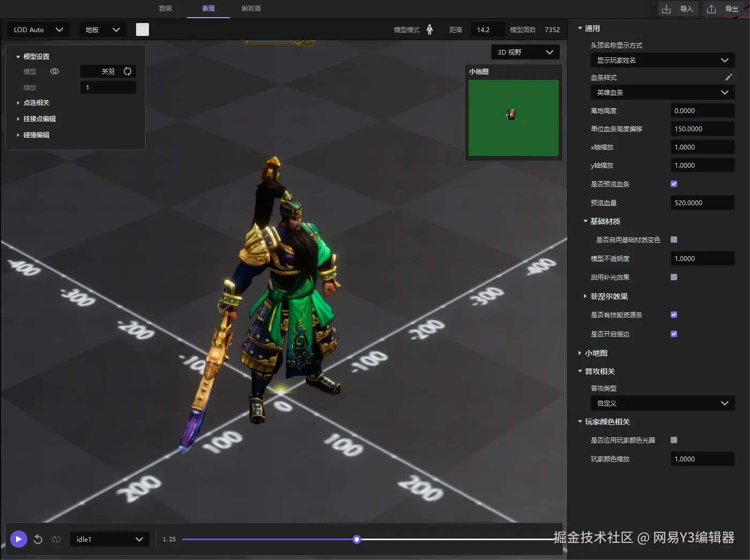Click the 普攻类型 label
The image size is (750, 560).
(604, 389)
